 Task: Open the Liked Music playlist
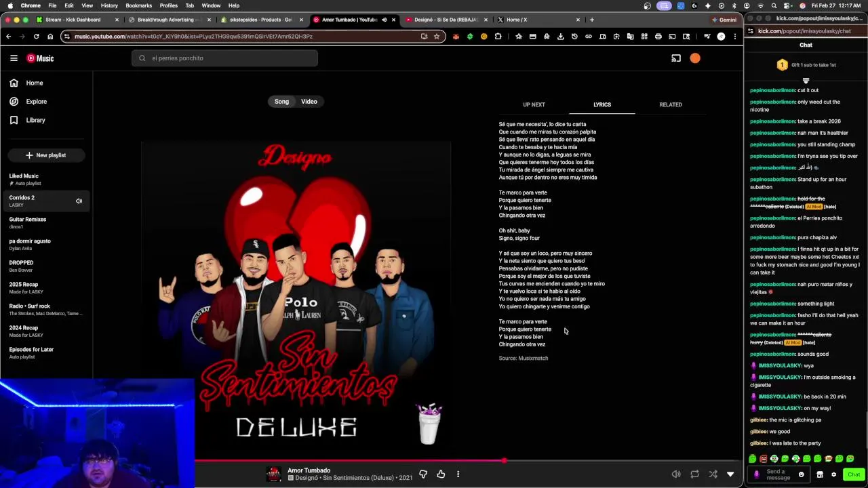click(46, 179)
